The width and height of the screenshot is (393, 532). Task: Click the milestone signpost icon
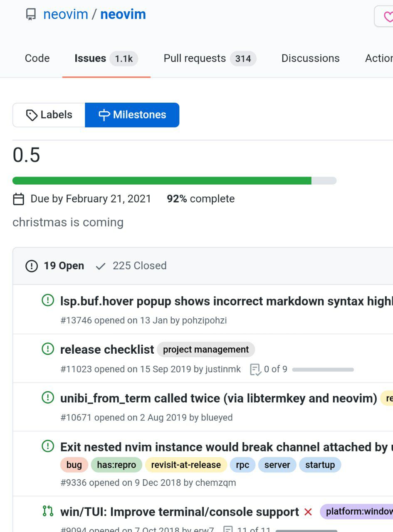pos(104,115)
